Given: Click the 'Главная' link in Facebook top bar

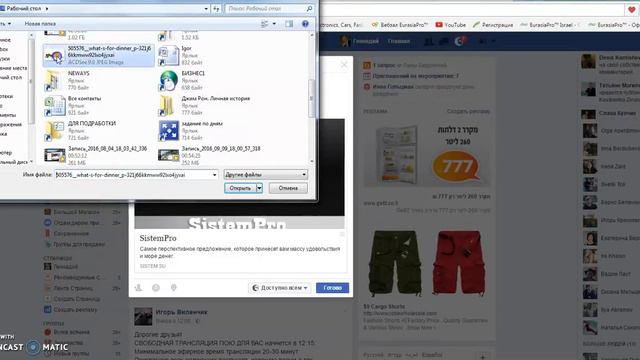Looking at the screenshot, I should [x=398, y=41].
